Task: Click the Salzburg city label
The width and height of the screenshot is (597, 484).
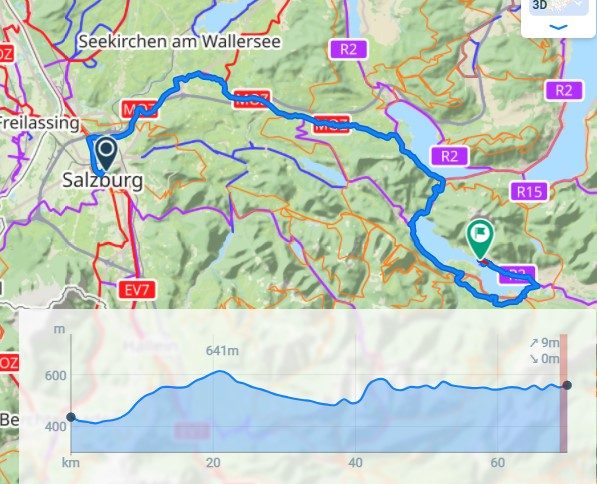Action: pos(103,181)
